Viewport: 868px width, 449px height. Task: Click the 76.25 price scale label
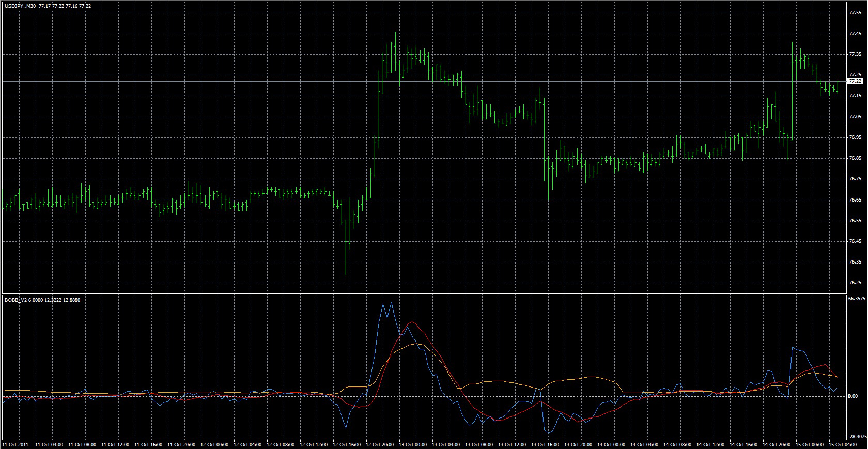point(855,283)
